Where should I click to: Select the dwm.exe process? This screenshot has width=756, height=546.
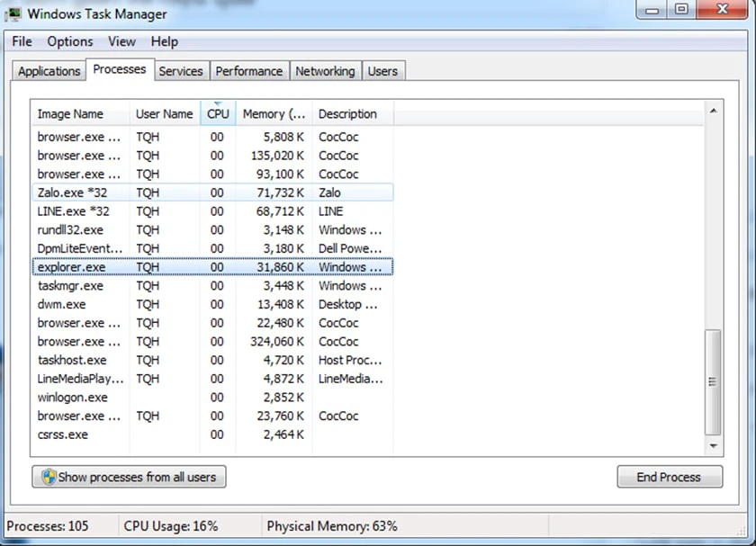click(212, 305)
